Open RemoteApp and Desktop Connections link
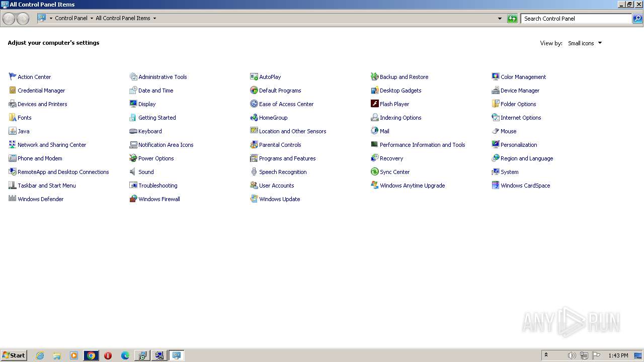Screen dimensions: 644x362 click(x=63, y=172)
